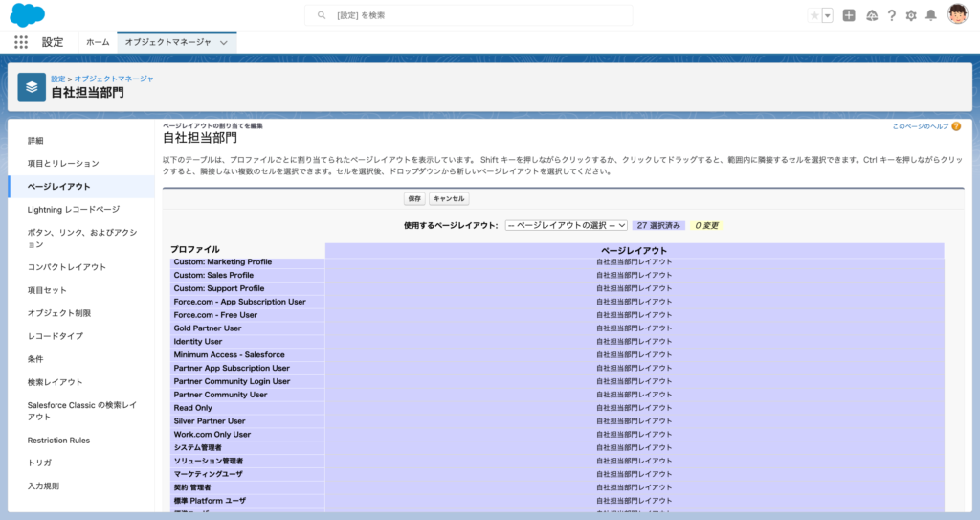Follow the 設定 breadcrumb link
Image resolution: width=980 pixels, height=520 pixels.
click(x=58, y=79)
